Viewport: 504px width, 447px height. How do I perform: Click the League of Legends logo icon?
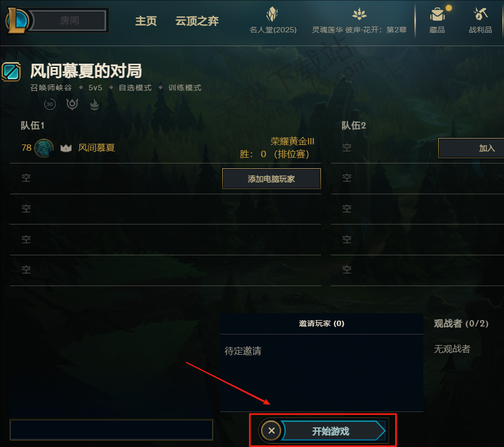click(x=17, y=21)
